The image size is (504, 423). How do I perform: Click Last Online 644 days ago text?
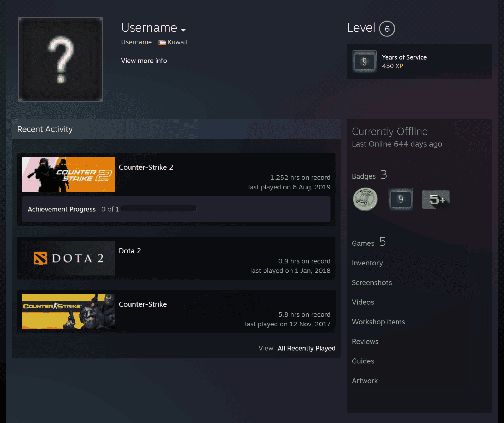397,144
